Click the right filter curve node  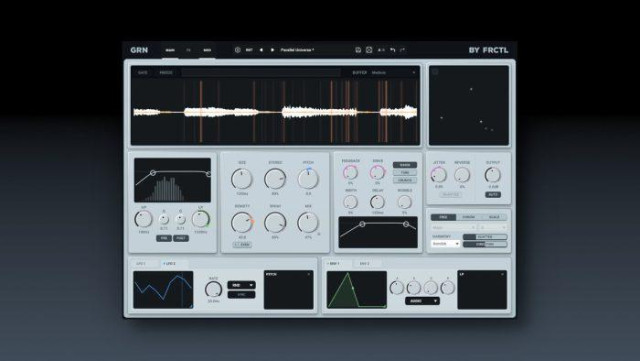pos(208,174)
